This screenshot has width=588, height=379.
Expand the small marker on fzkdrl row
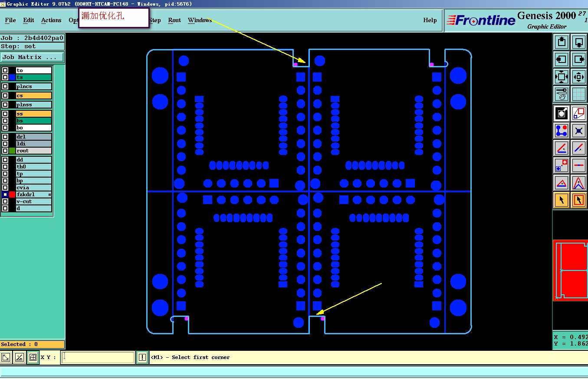(x=49, y=194)
